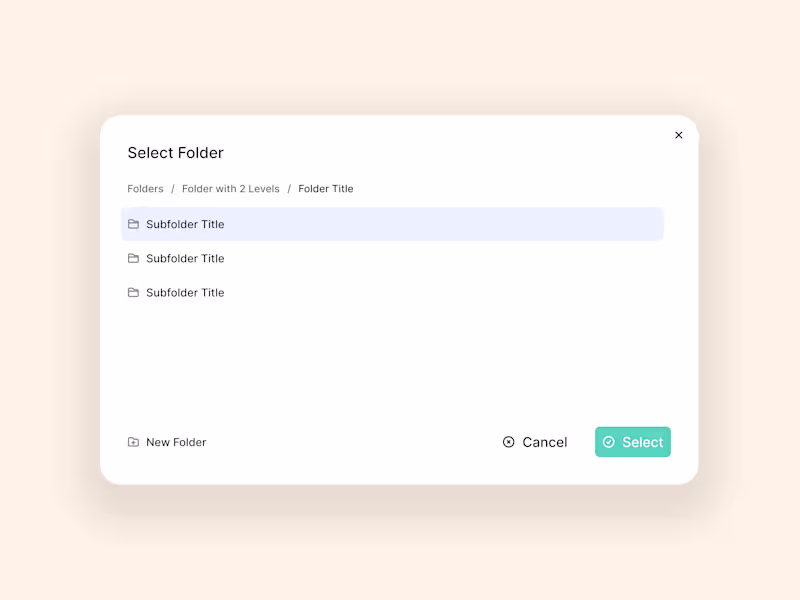
Task: Click the first breadcrumb slash separator
Action: pos(173,189)
